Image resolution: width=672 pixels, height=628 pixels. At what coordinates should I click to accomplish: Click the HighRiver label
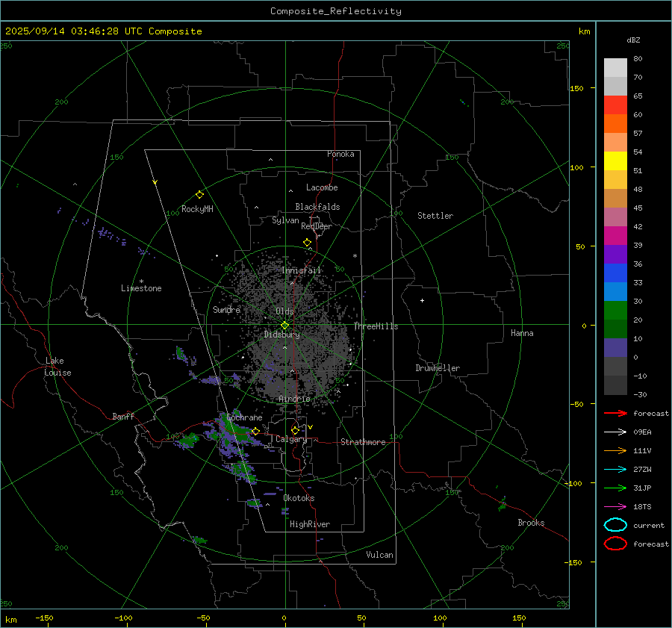tap(310, 524)
